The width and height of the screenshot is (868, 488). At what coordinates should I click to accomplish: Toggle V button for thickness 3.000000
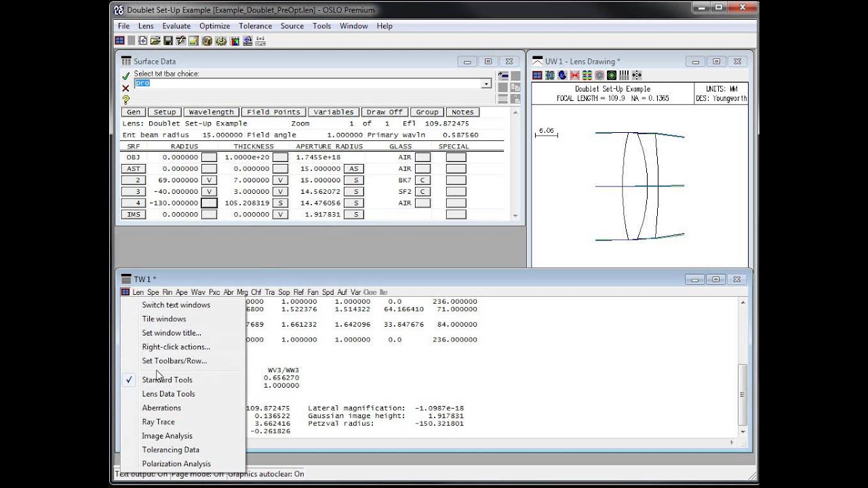[x=280, y=192]
